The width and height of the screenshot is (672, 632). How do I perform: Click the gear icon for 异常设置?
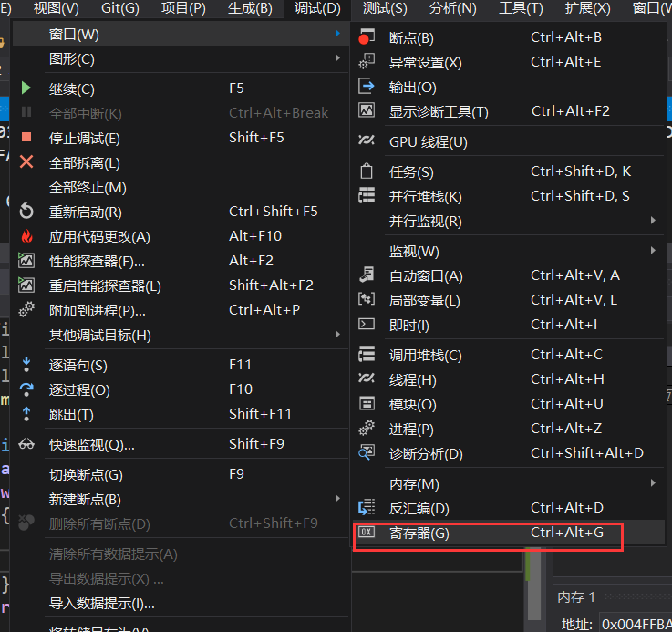[x=367, y=61]
